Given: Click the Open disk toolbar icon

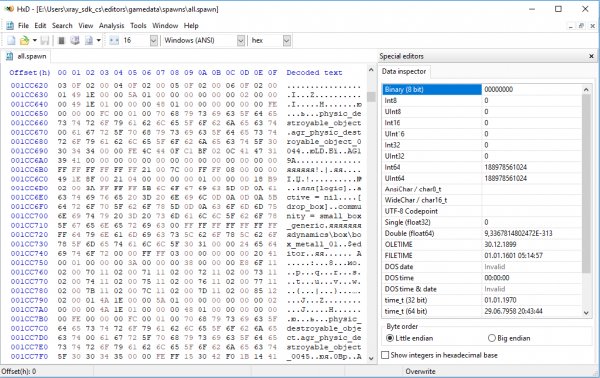Looking at the screenshot, I should tap(75, 41).
